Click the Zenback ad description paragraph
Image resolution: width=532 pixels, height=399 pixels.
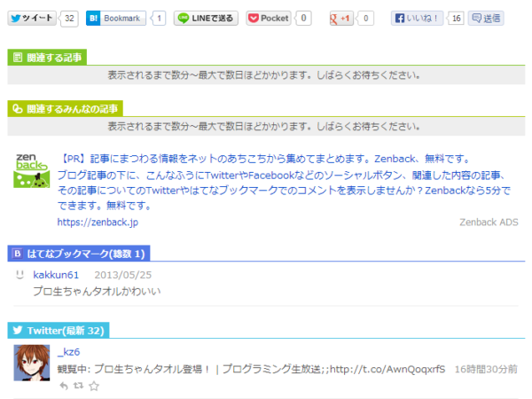pyautogui.click(x=285, y=191)
